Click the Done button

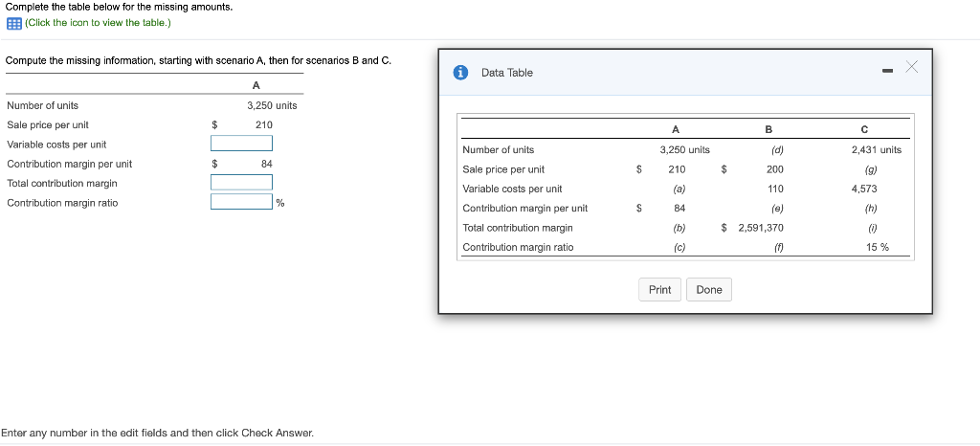(709, 290)
